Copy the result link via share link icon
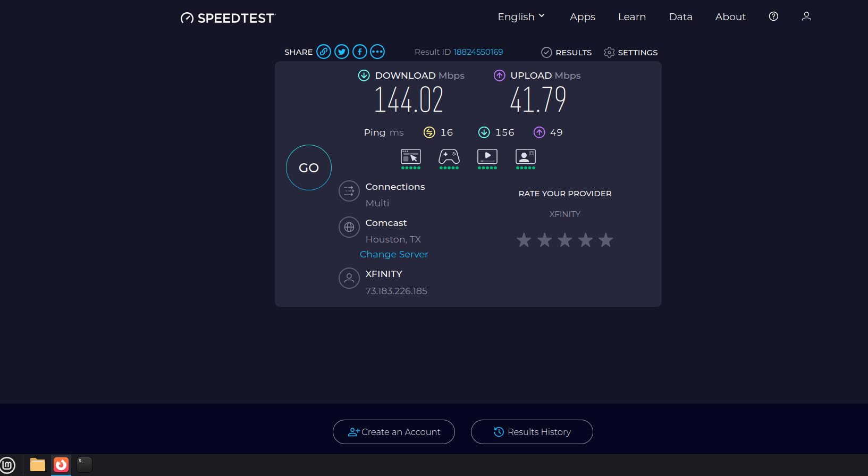This screenshot has height=476, width=868. tap(324, 52)
